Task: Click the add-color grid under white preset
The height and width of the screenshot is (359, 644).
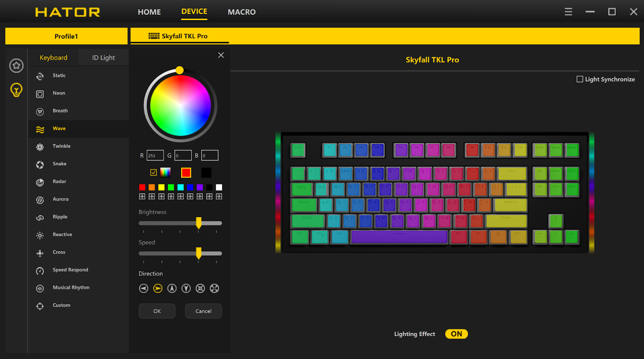Action: pyautogui.click(x=219, y=196)
